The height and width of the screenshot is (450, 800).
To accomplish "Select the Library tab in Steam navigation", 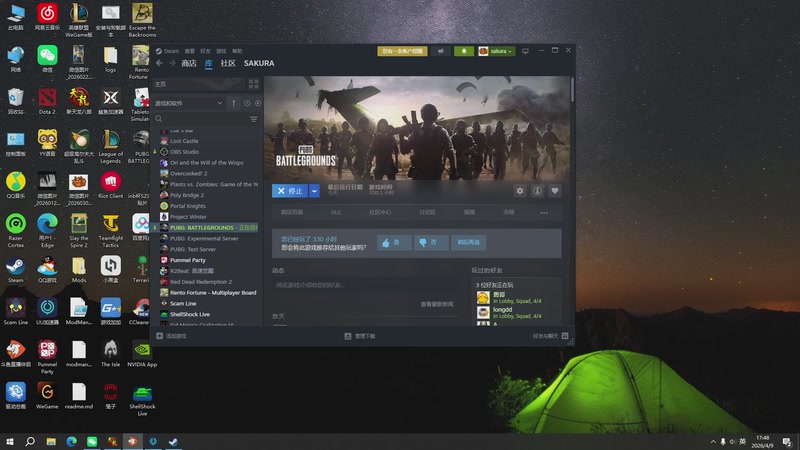I will 209,63.
